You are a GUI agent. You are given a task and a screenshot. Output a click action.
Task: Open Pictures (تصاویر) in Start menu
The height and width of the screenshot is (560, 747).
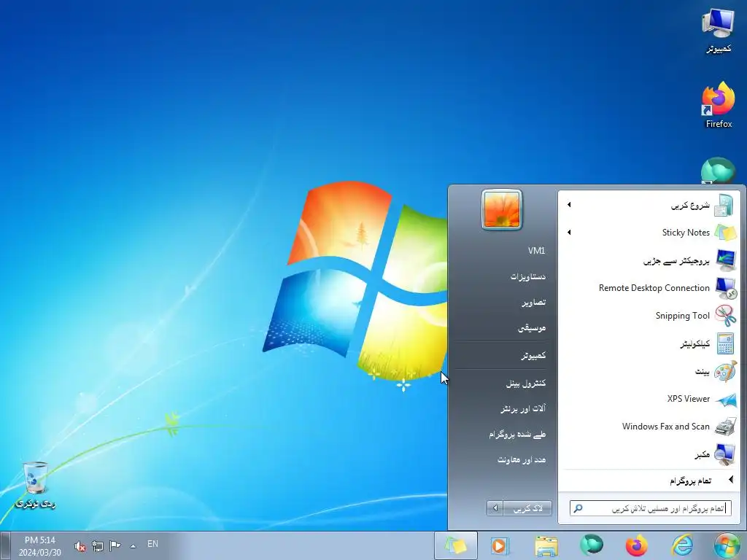click(x=533, y=302)
